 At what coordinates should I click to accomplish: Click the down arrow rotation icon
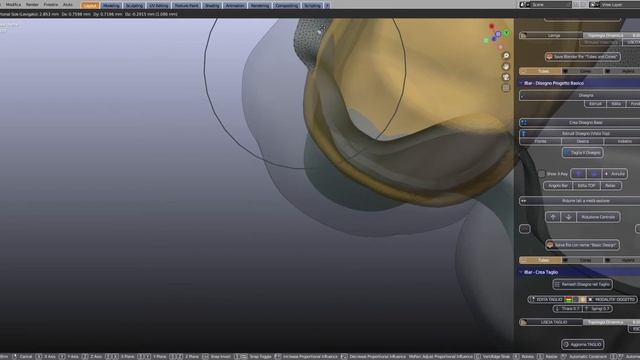tap(569, 217)
